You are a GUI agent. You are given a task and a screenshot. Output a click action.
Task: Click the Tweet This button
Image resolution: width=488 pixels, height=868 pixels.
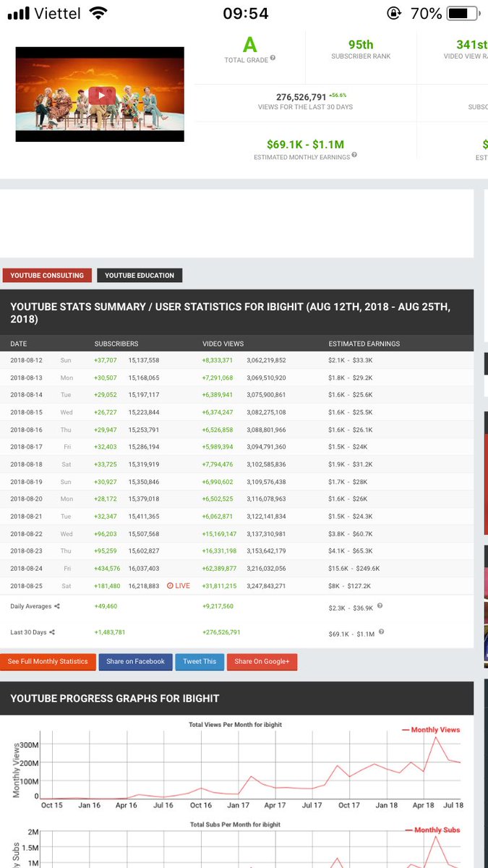tap(200, 662)
